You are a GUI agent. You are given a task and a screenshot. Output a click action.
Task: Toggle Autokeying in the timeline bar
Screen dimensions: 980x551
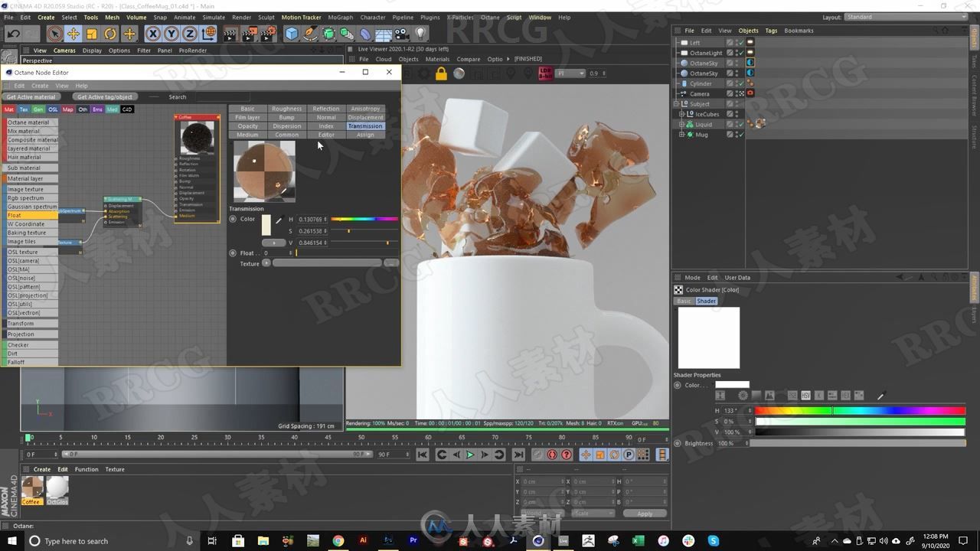point(552,455)
